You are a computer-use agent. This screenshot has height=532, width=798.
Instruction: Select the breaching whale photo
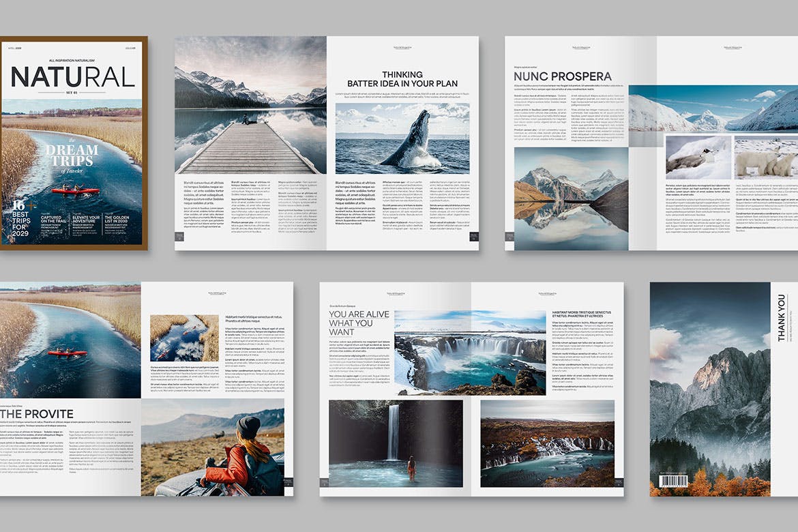tap(402, 136)
